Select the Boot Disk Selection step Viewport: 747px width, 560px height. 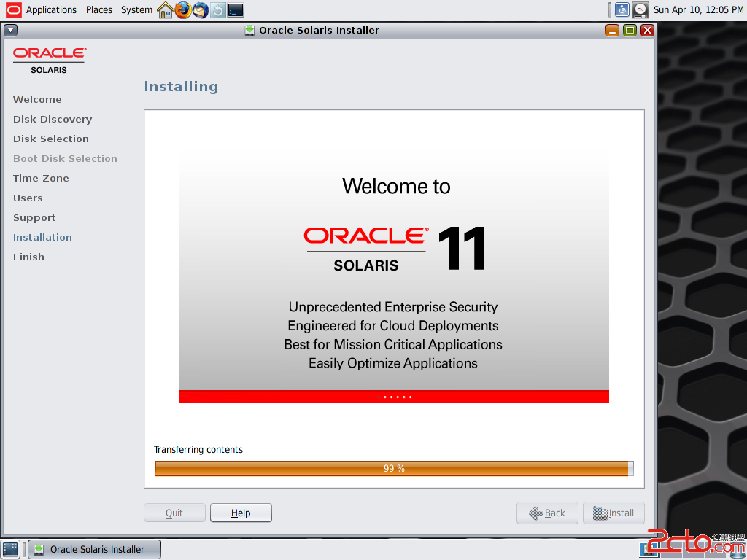tap(65, 158)
